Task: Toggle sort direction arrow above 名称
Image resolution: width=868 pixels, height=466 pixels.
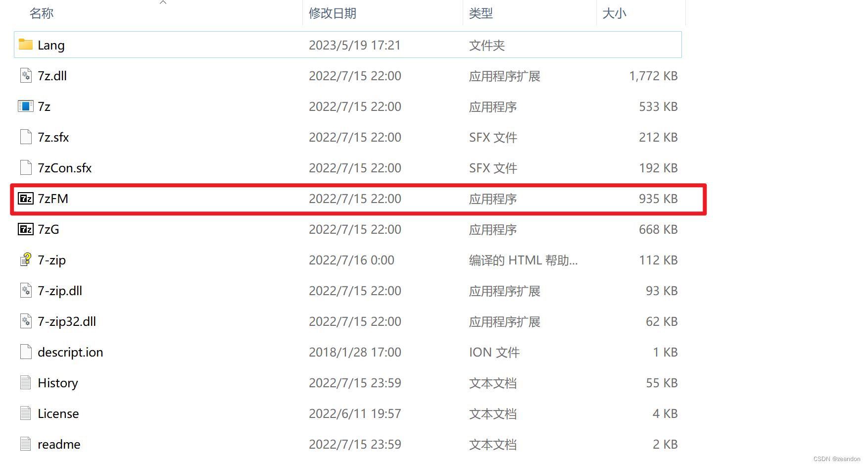Action: click(x=163, y=2)
